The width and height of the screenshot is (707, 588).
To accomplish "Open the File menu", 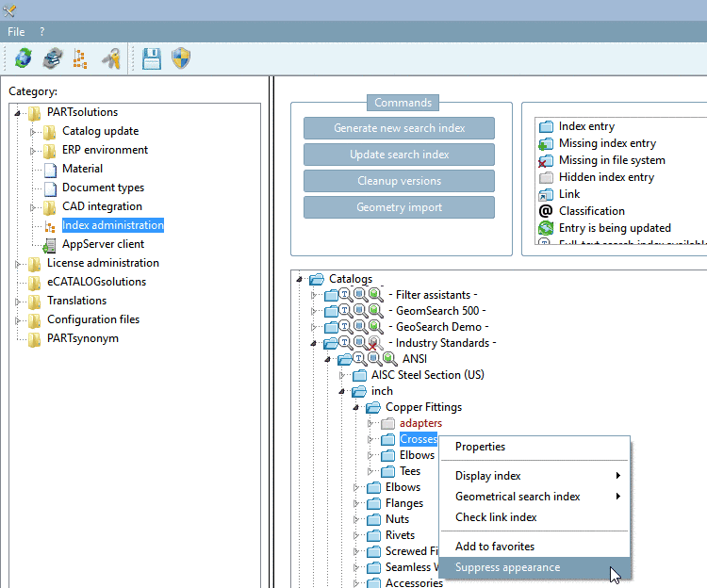I will click(x=16, y=31).
